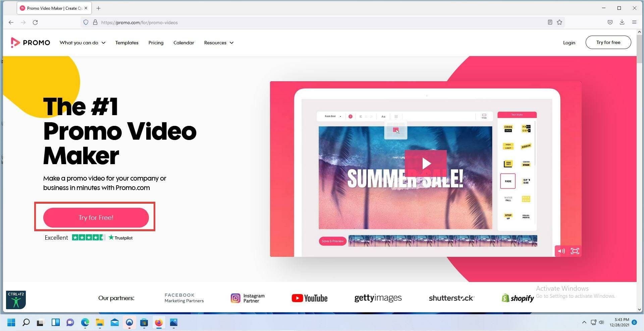Expand the video to fullscreen
The width and height of the screenshot is (644, 331).
(x=575, y=251)
